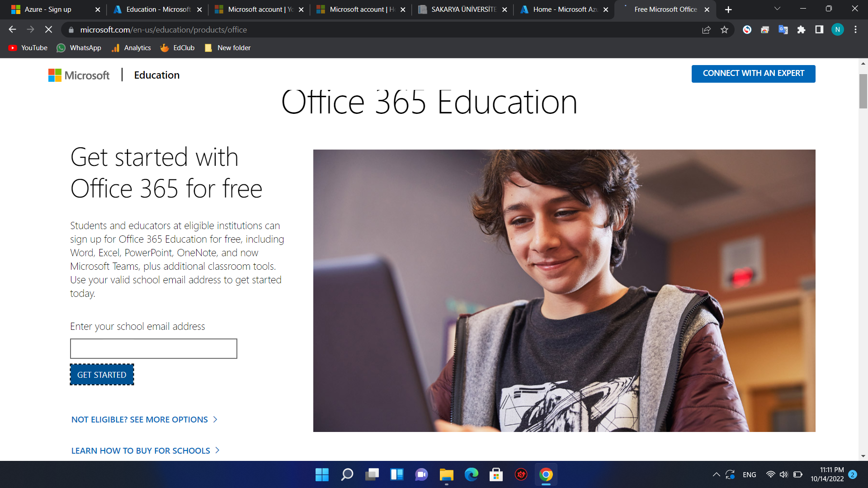Open the Chrome Extensions puzzle icon
Image resolution: width=868 pixels, height=488 pixels.
click(x=801, y=30)
